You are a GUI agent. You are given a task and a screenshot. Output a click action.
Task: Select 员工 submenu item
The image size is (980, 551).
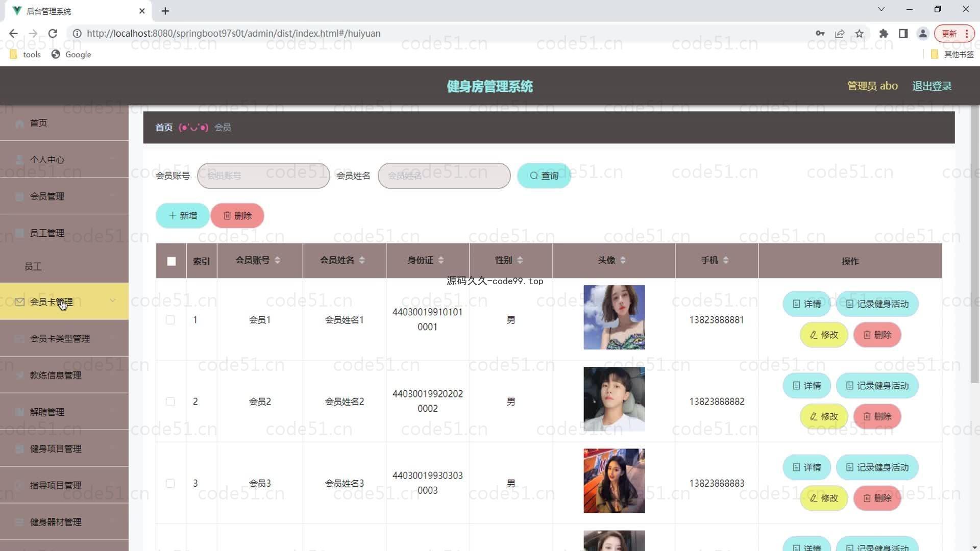coord(64,266)
